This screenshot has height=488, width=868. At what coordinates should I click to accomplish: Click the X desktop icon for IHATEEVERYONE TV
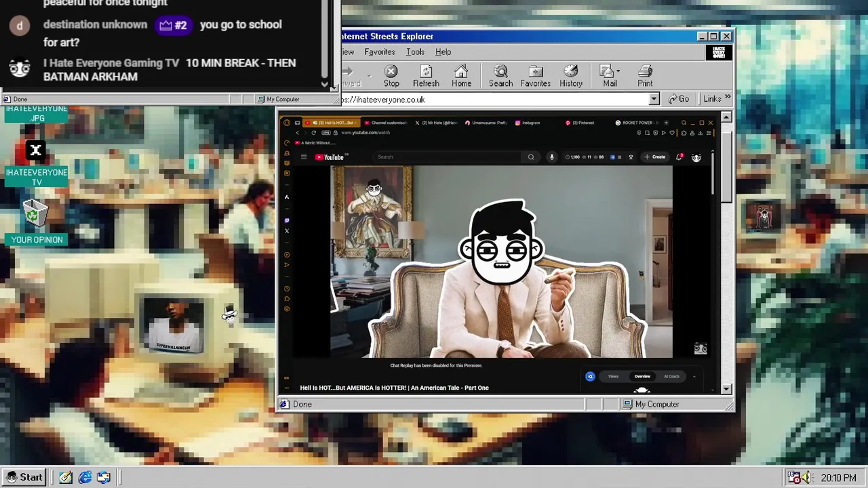point(36,150)
